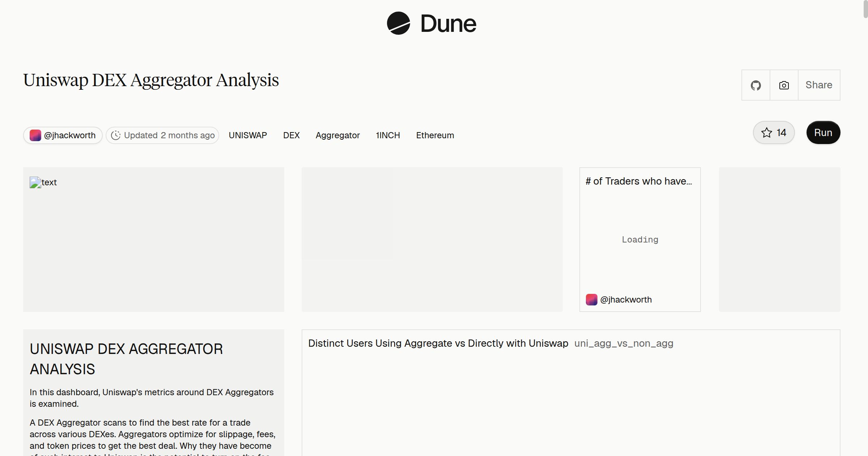Open the GitHub link icon
868x456 pixels.
tap(756, 85)
